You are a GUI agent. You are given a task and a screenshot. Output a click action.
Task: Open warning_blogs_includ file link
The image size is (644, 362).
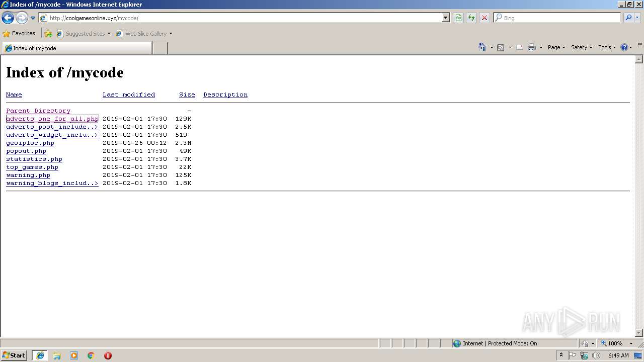tap(52, 183)
